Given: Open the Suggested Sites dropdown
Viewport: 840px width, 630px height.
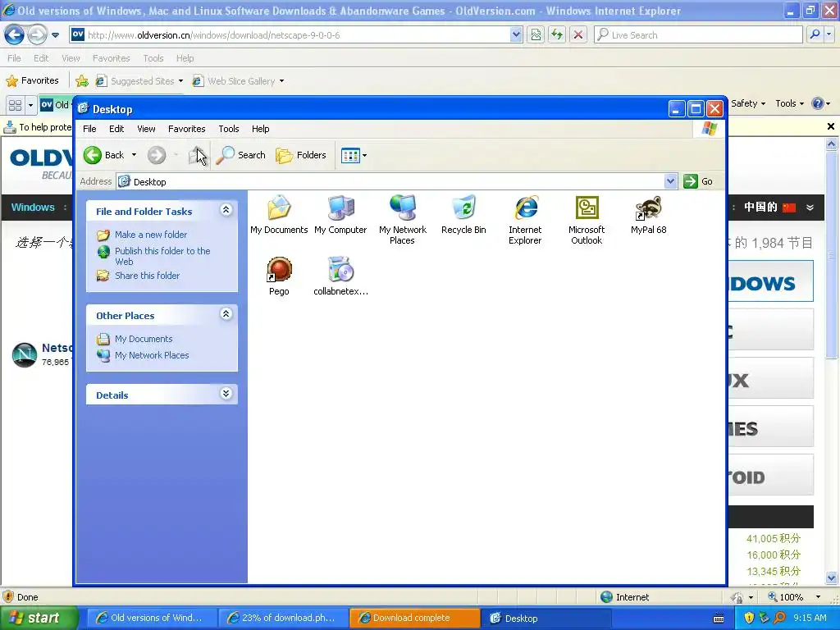Looking at the screenshot, I should [180, 81].
